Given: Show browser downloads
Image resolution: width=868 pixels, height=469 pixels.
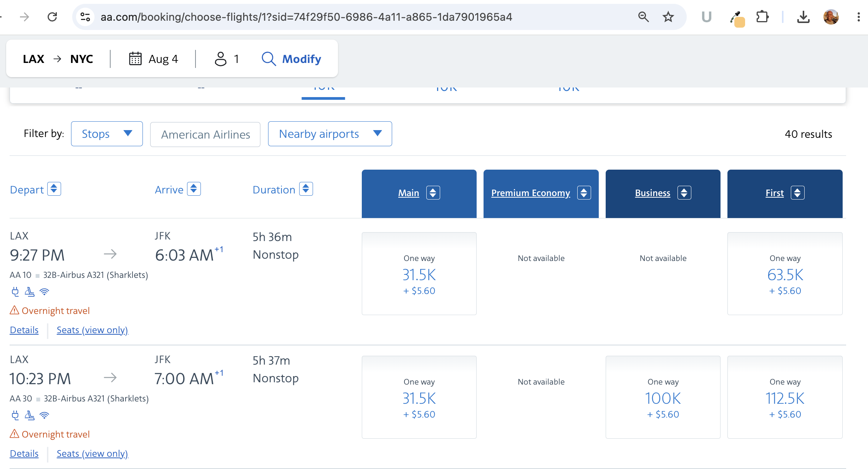Looking at the screenshot, I should [x=803, y=17].
